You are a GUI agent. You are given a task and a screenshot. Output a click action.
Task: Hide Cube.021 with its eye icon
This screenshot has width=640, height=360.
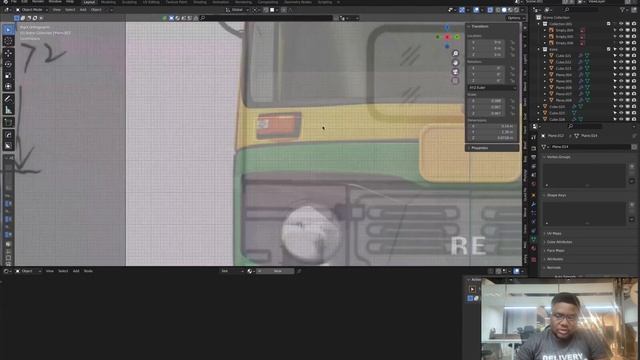tap(621, 56)
